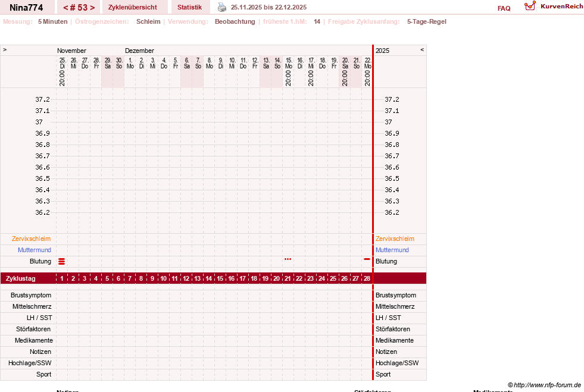Open the Statistik tab
Screen dimensions: 584x392
[x=189, y=7]
